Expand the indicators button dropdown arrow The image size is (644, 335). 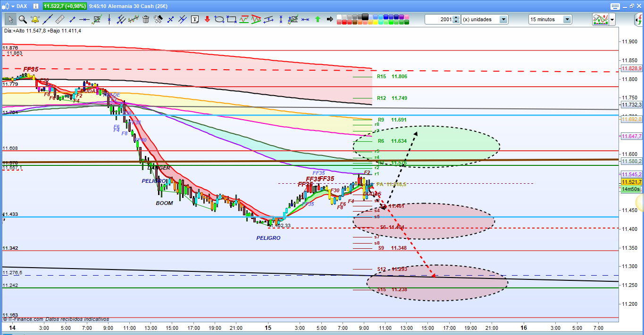tap(612, 19)
